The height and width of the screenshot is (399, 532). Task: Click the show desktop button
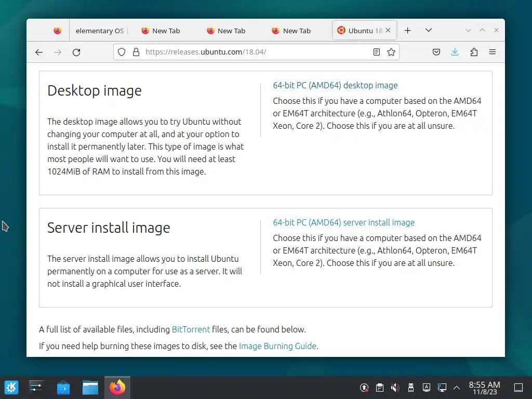[x=518, y=388]
